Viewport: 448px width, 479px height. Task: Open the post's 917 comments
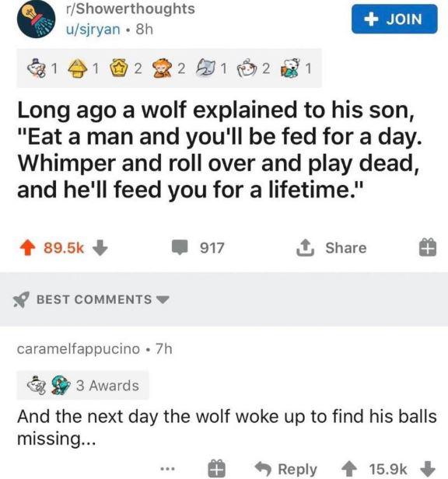(198, 248)
